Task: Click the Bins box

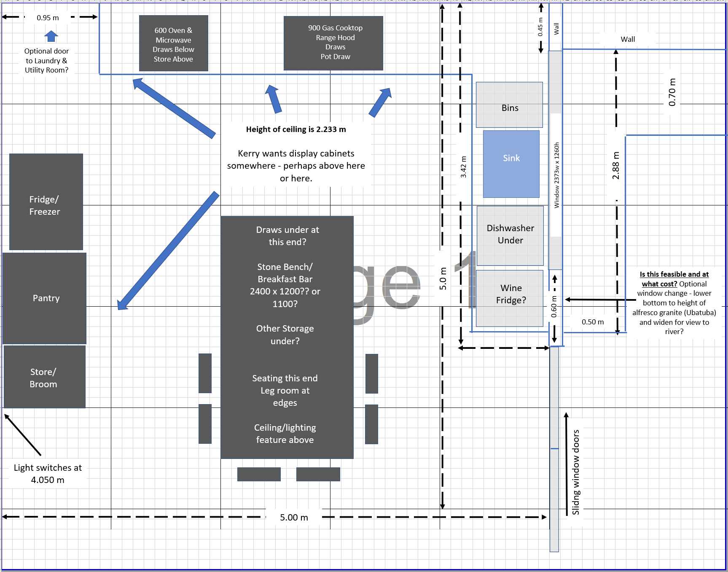Action: tap(509, 105)
